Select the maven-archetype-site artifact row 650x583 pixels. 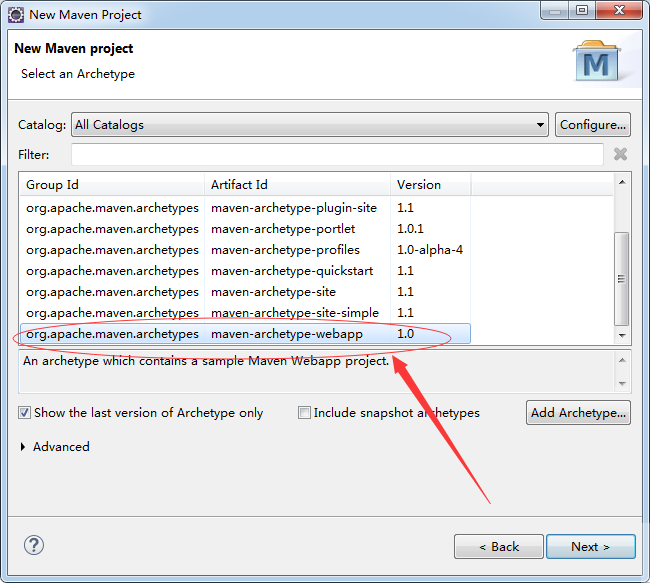coord(245,292)
